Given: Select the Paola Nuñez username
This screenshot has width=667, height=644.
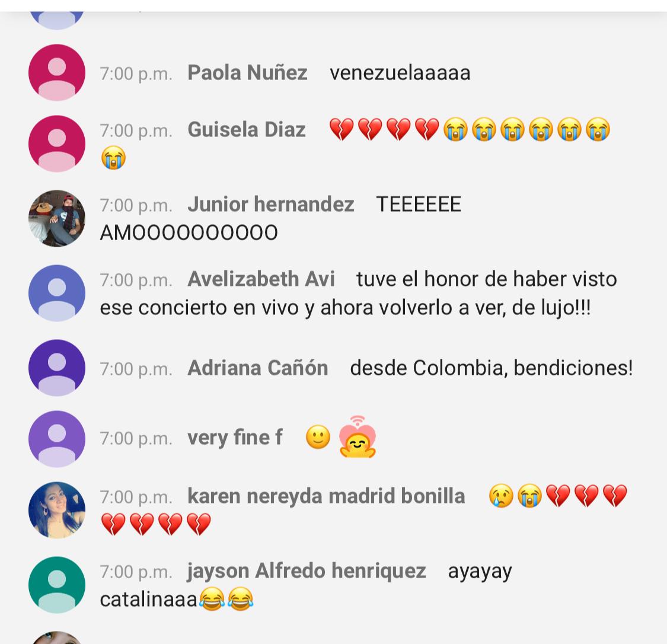Looking at the screenshot, I should 247,73.
